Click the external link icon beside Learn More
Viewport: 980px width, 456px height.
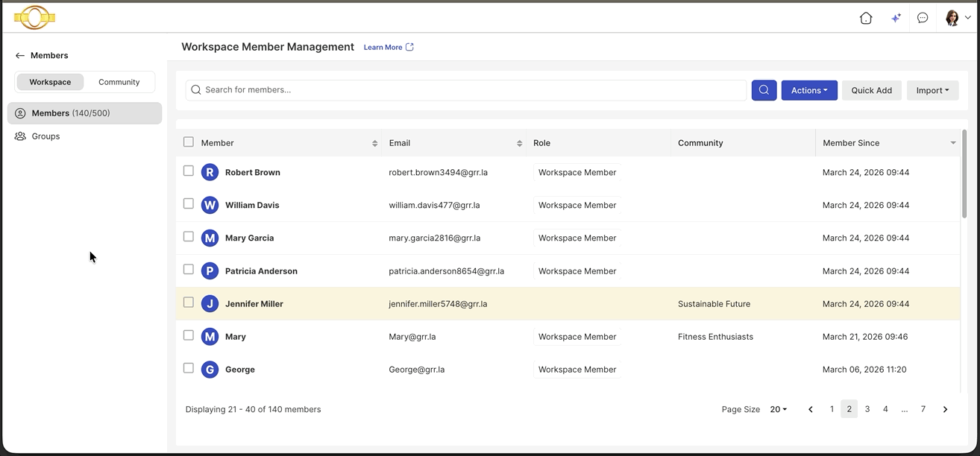pyautogui.click(x=409, y=47)
